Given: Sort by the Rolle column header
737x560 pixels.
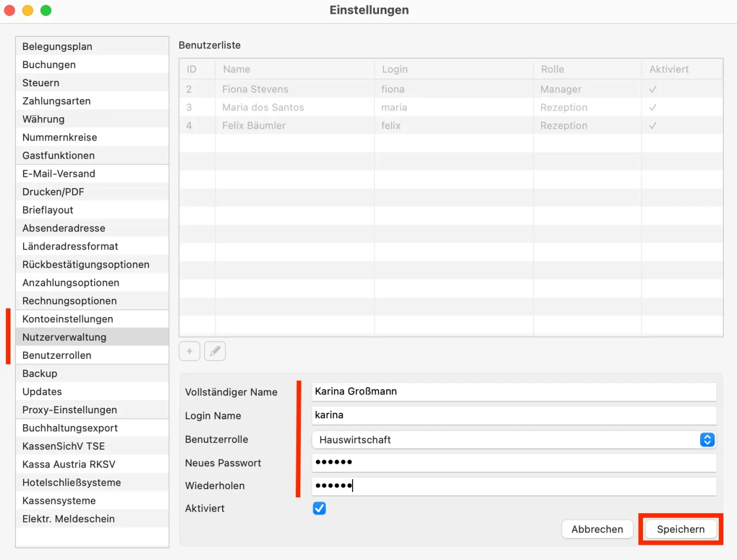Looking at the screenshot, I should coord(587,69).
